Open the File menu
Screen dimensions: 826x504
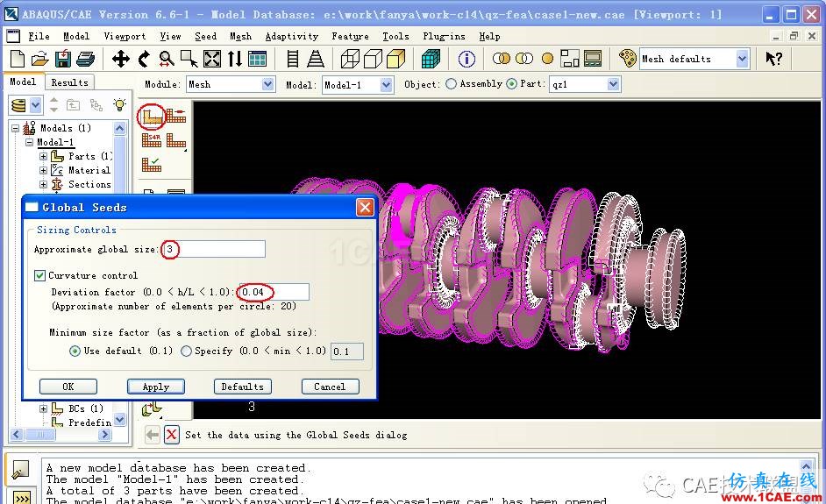click(x=39, y=36)
